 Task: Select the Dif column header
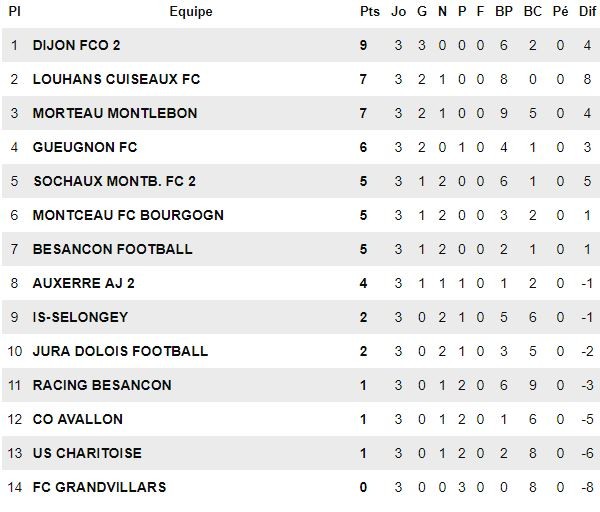pos(587,12)
